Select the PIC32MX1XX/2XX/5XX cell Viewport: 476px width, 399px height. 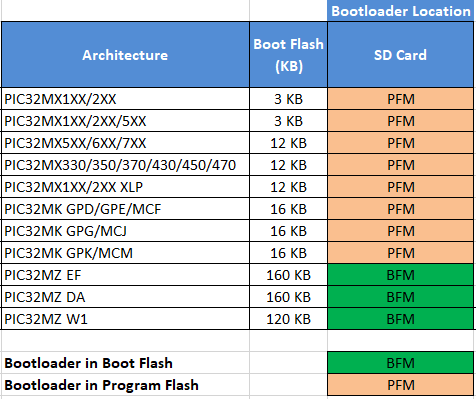point(125,121)
